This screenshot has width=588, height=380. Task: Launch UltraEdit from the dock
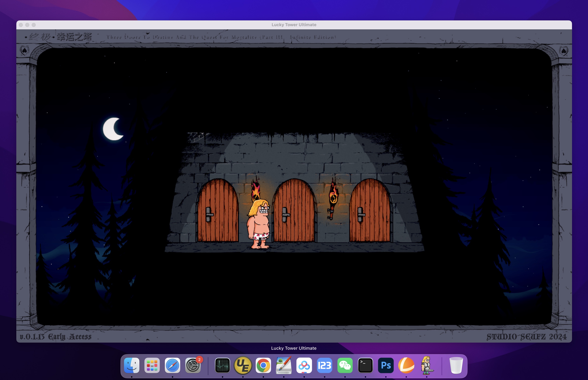pyautogui.click(x=243, y=365)
